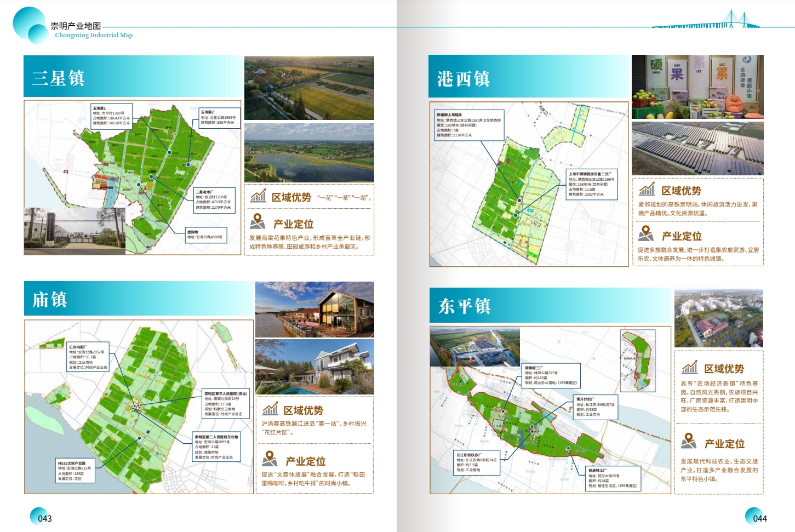Click the location pin icon beside 东平镇 产业定位
This screenshot has height=532, width=795.
(x=689, y=441)
